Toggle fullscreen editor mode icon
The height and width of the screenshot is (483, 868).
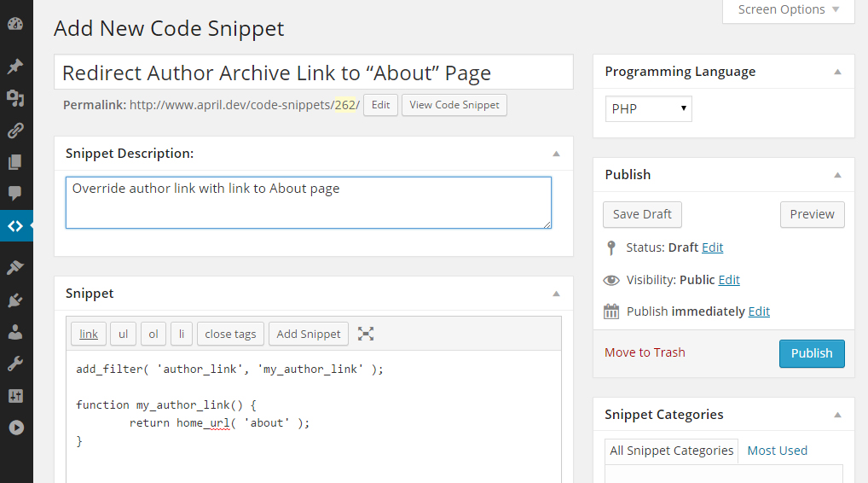click(366, 334)
